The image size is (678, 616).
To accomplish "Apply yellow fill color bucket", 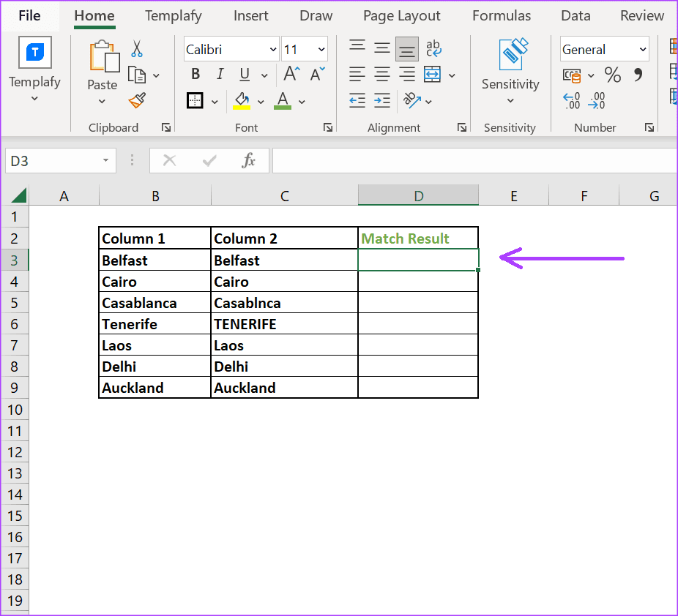I will click(x=242, y=101).
